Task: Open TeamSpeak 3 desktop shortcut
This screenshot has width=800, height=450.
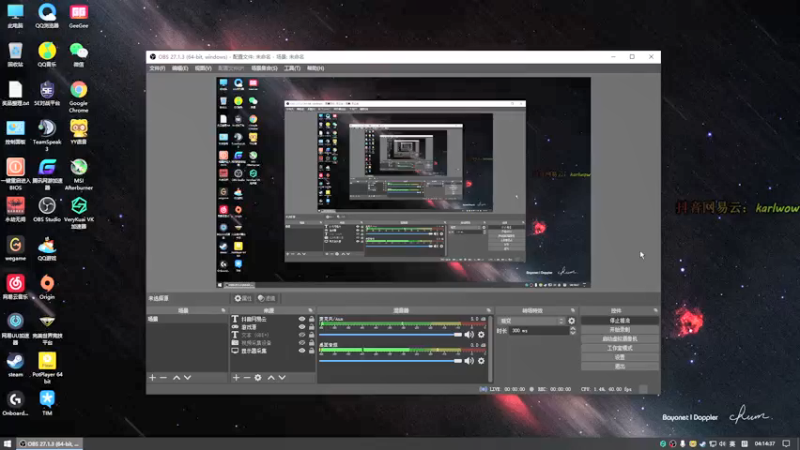Action: [46, 135]
